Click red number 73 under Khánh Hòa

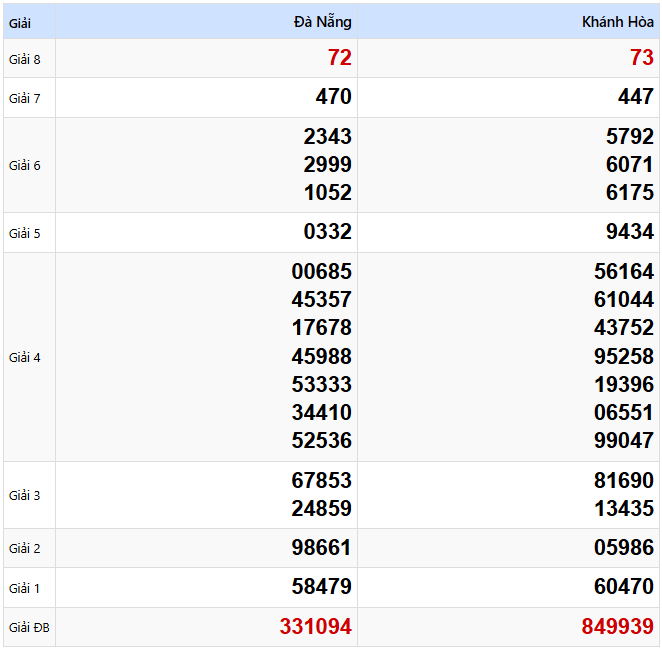click(641, 58)
